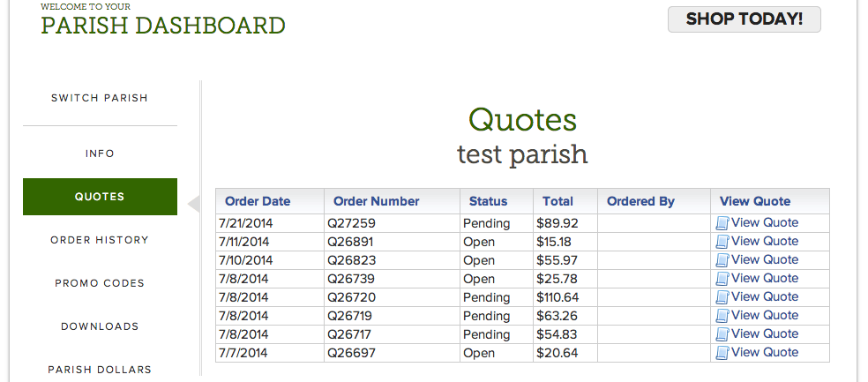Click the document icon for quote Q26717
Image resolution: width=868 pixels, height=382 pixels.
point(722,334)
